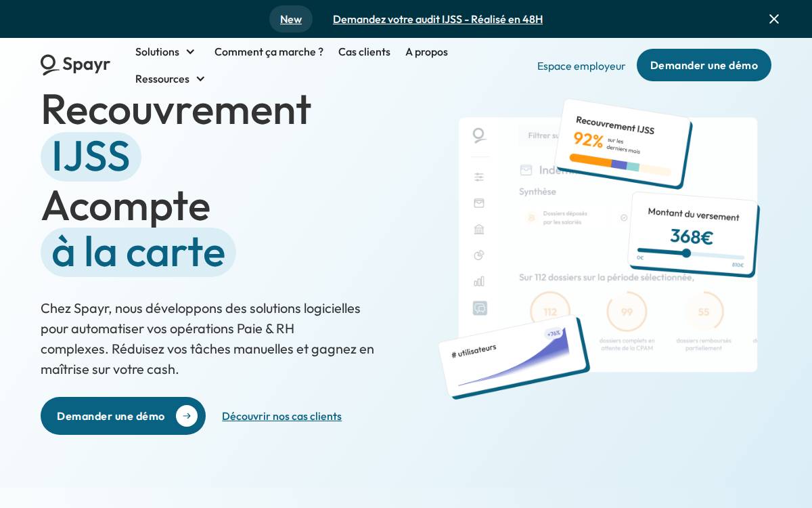Click the hero Demander une démo button
The height and width of the screenshot is (508, 812).
123,416
